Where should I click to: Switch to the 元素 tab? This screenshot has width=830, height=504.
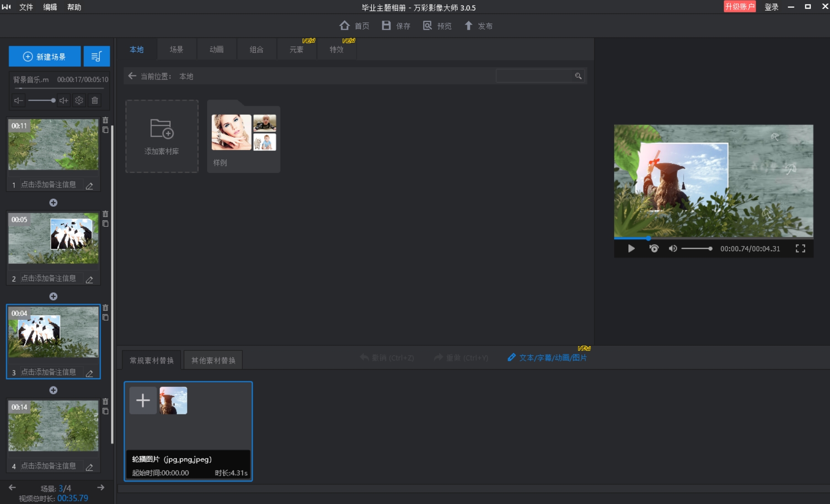coord(297,49)
